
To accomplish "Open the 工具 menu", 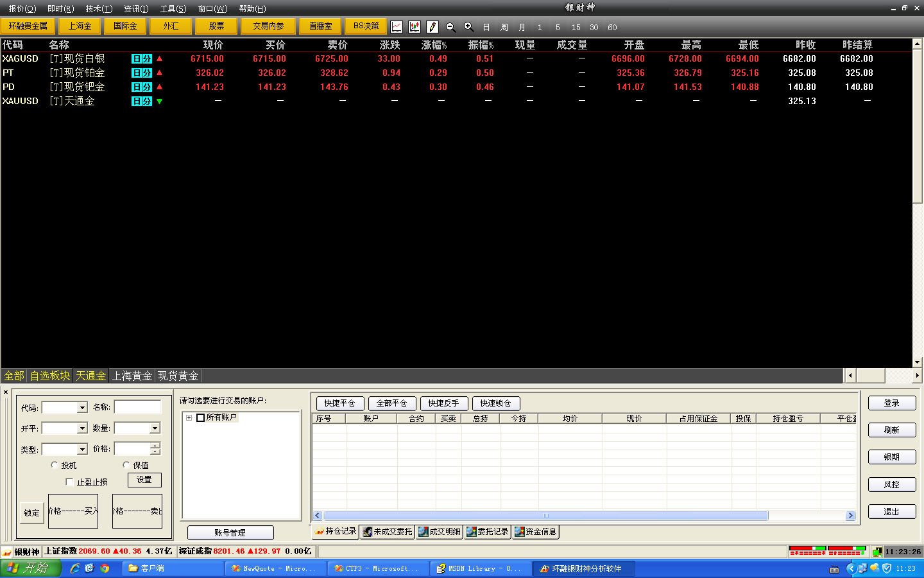I will [x=173, y=9].
